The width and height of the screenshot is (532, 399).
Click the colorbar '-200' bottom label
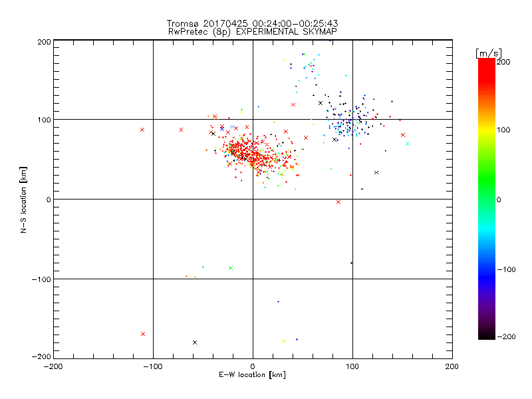tap(506, 336)
